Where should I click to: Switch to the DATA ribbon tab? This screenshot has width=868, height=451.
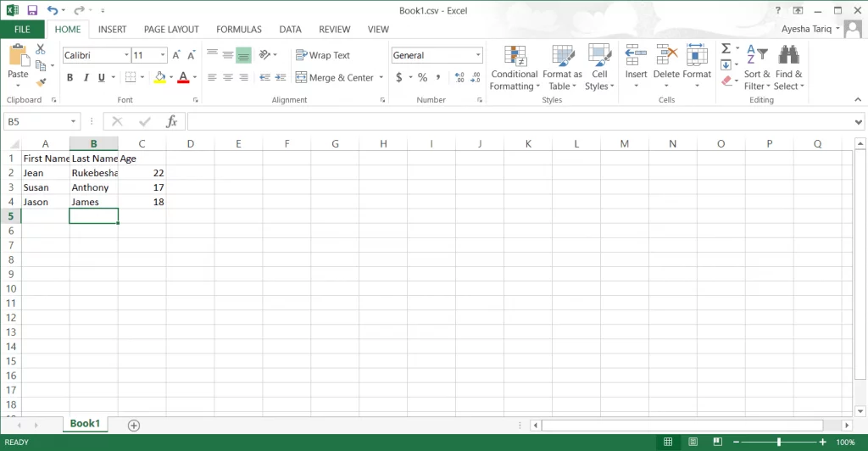[x=290, y=30]
